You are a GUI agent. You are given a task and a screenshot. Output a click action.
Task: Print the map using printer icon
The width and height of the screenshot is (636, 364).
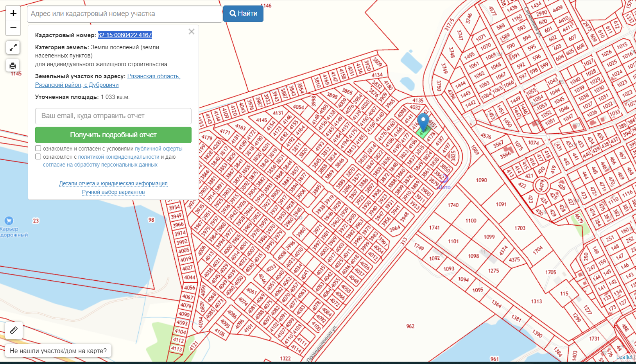13,65
